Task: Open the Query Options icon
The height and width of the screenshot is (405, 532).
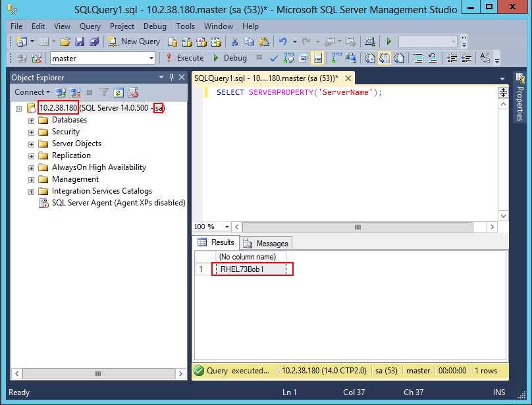Action: click(304, 59)
